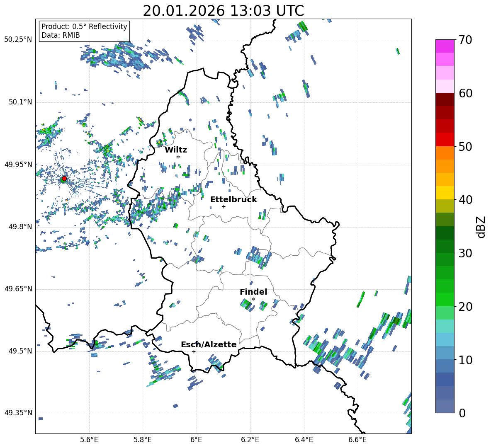The width and height of the screenshot is (491, 448).
Task: Click the 49.8°N latitude label
Action: point(20,227)
